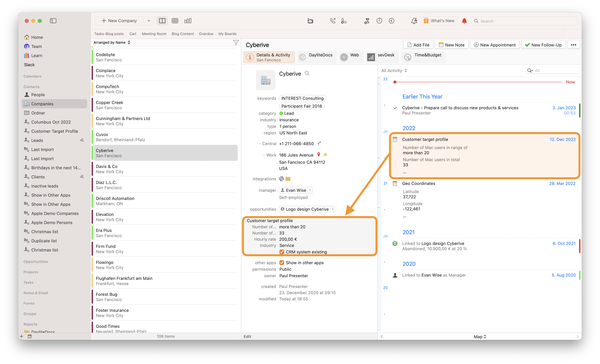Switch to split column view layout
Image resolution: width=600 pixels, height=364 pixels.
coord(162,21)
